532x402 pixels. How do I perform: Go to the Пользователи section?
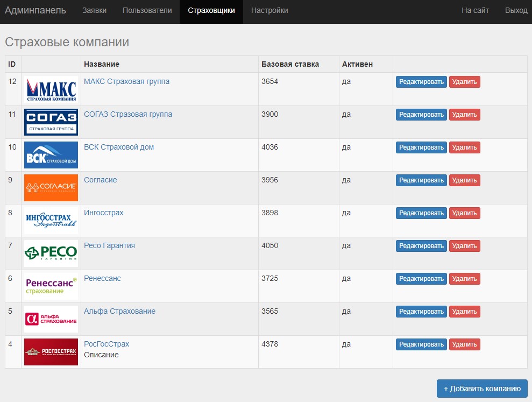point(147,10)
